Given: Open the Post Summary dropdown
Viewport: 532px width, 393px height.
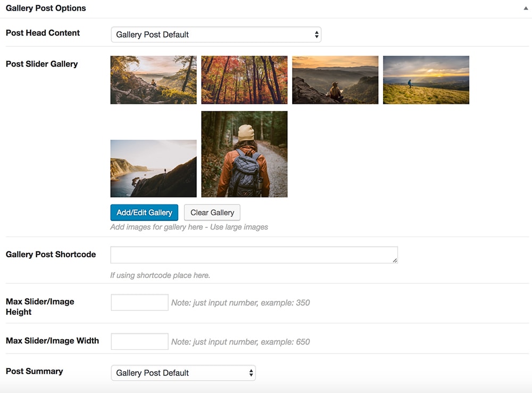Looking at the screenshot, I should [183, 373].
